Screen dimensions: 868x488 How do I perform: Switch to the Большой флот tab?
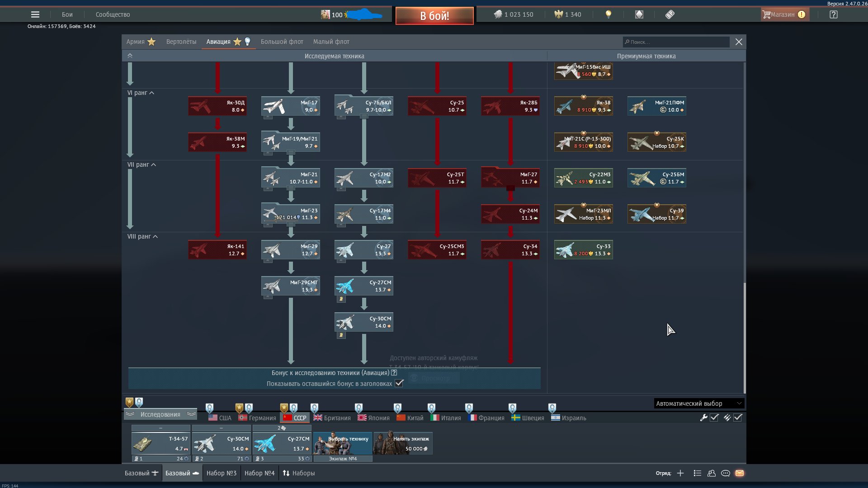[282, 42]
